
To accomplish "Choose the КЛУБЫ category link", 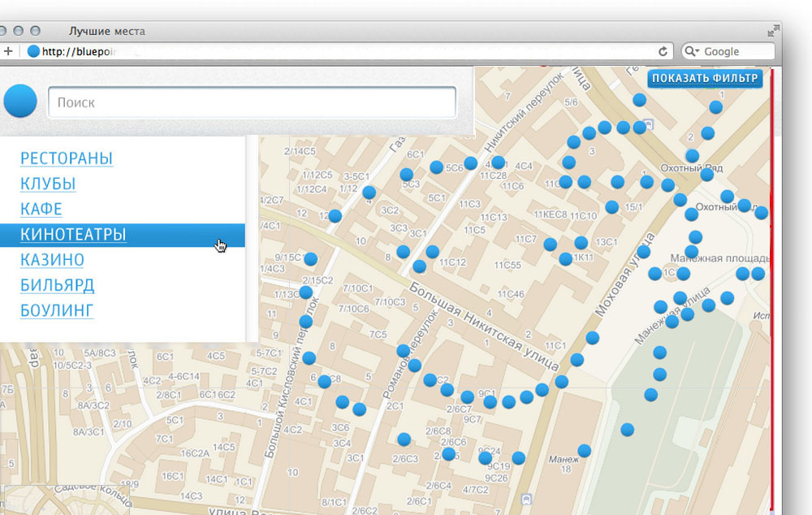I will click(x=48, y=184).
